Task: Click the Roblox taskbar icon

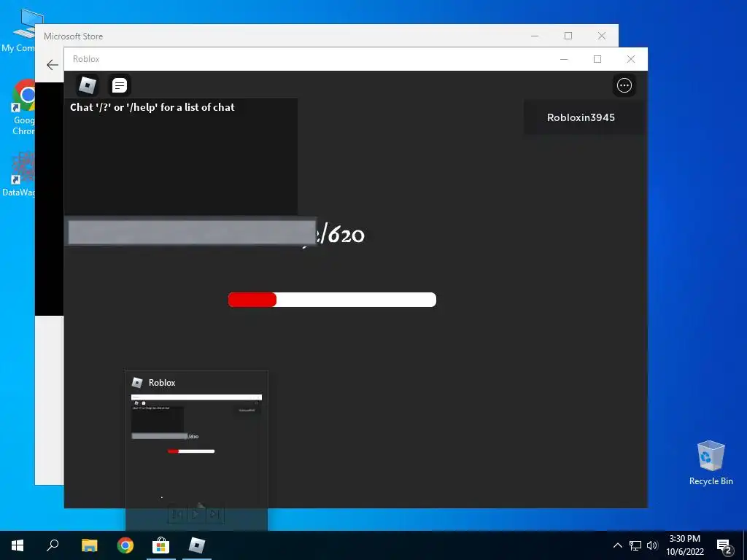Action: pyautogui.click(x=197, y=545)
